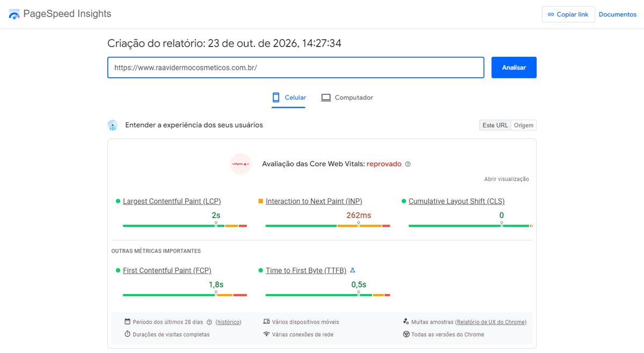Click the URL input field
644x353 pixels.
coord(296,68)
